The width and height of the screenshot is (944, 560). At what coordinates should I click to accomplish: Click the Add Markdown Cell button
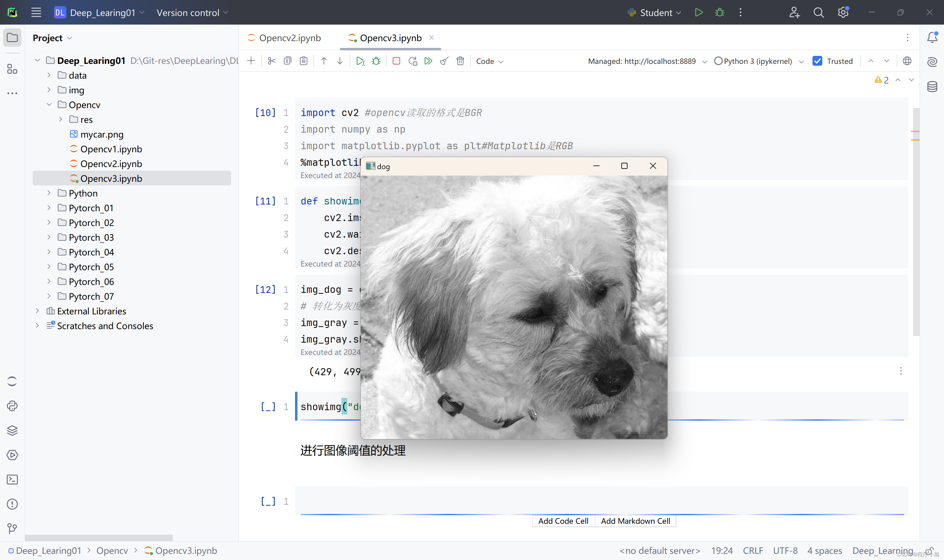click(635, 521)
